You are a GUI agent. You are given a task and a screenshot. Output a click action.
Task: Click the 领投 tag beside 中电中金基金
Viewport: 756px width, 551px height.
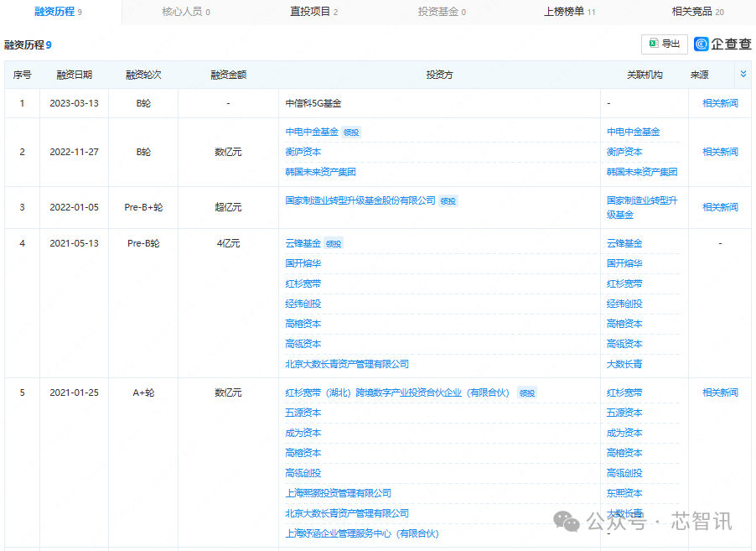coord(351,133)
